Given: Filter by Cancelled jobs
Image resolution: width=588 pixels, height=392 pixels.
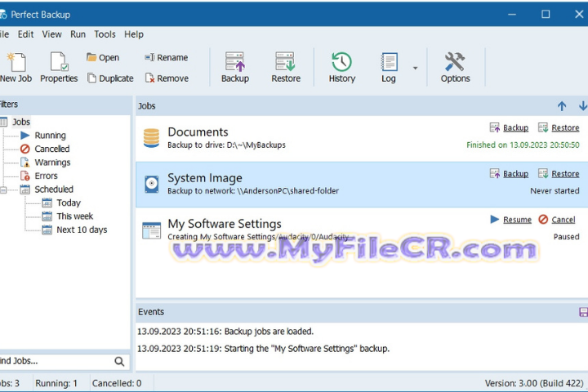Looking at the screenshot, I should tap(52, 149).
